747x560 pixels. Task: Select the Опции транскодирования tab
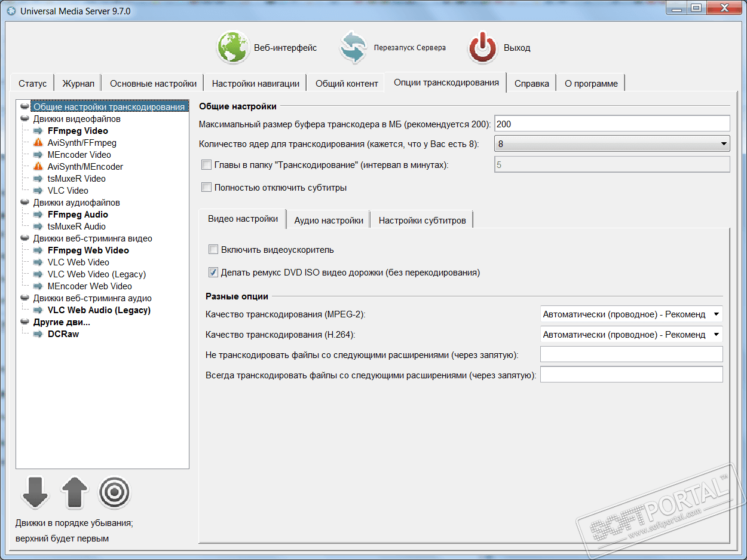click(x=446, y=82)
